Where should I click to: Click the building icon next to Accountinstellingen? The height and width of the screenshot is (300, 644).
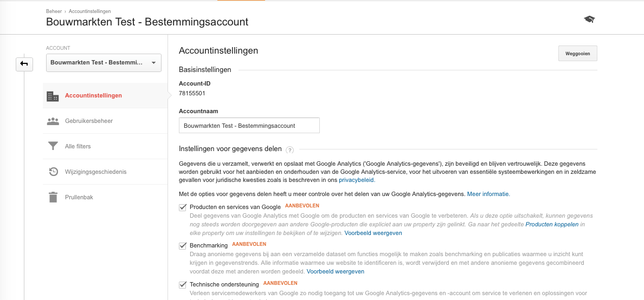click(53, 96)
